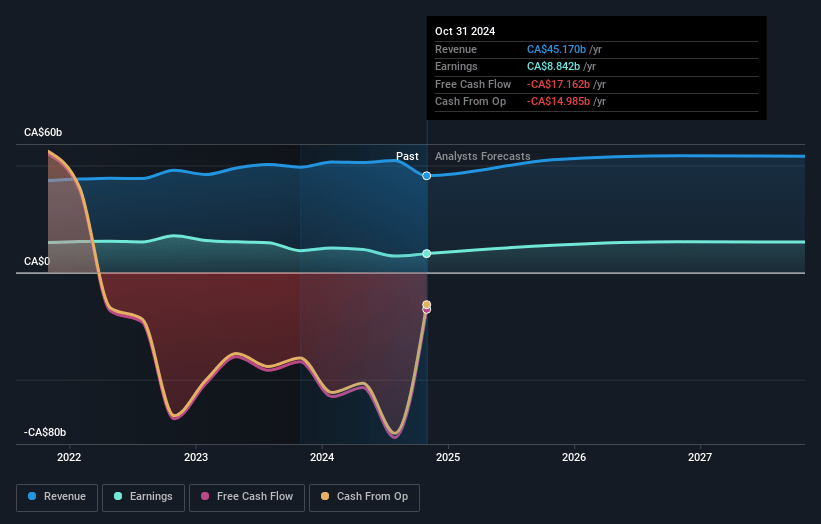This screenshot has height=524, width=821.
Task: Click the Analysts Forecasts label
Action: pyautogui.click(x=482, y=156)
